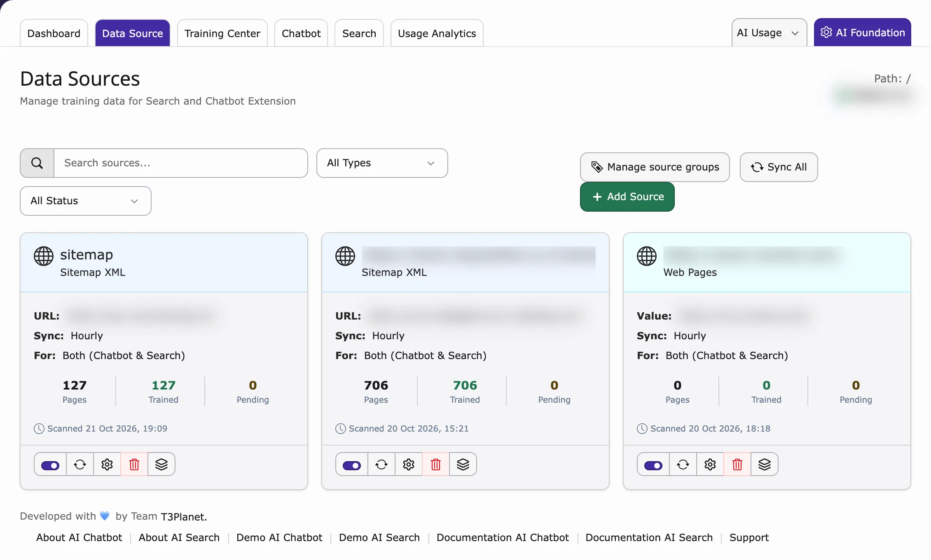
Task: Disable the Web Pages source toggle
Action: coord(653,465)
